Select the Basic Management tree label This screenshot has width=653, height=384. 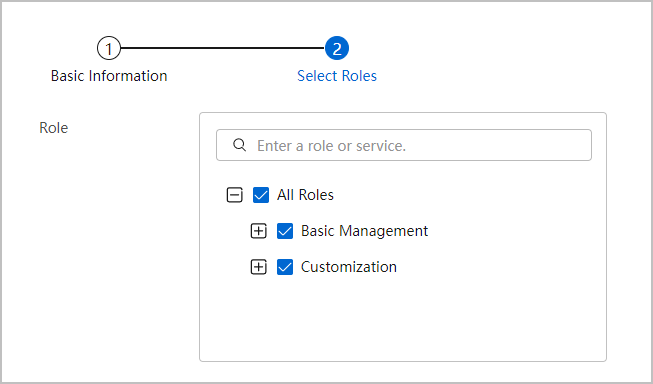[364, 231]
